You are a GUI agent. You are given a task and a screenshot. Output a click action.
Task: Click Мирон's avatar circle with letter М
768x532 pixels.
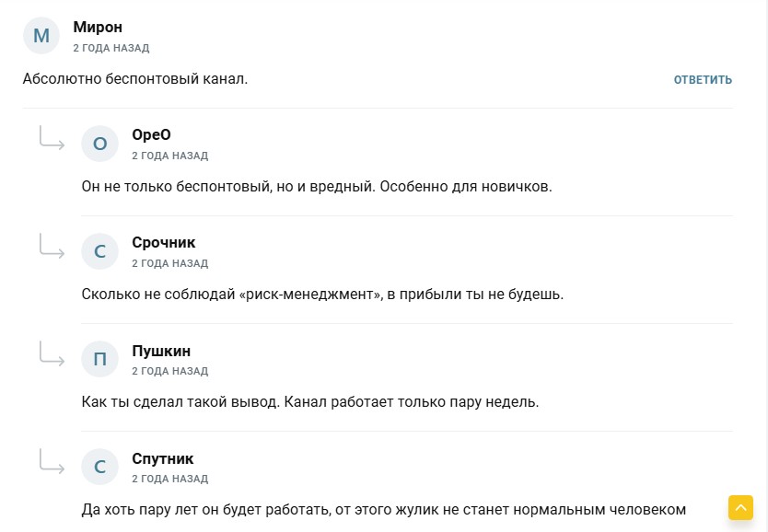(41, 35)
